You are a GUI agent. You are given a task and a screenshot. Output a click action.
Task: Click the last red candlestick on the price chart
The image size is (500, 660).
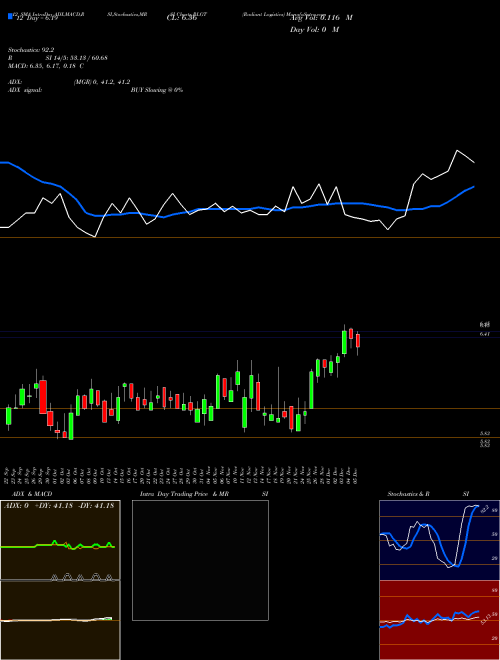[358, 341]
